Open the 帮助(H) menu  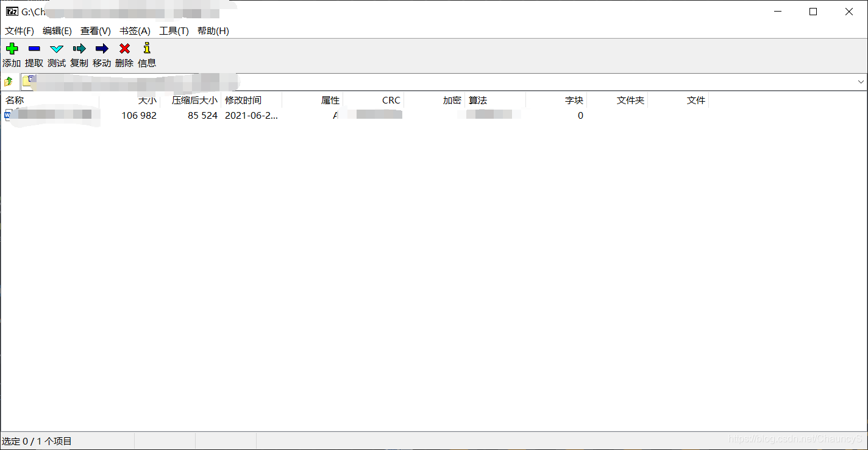pyautogui.click(x=213, y=31)
